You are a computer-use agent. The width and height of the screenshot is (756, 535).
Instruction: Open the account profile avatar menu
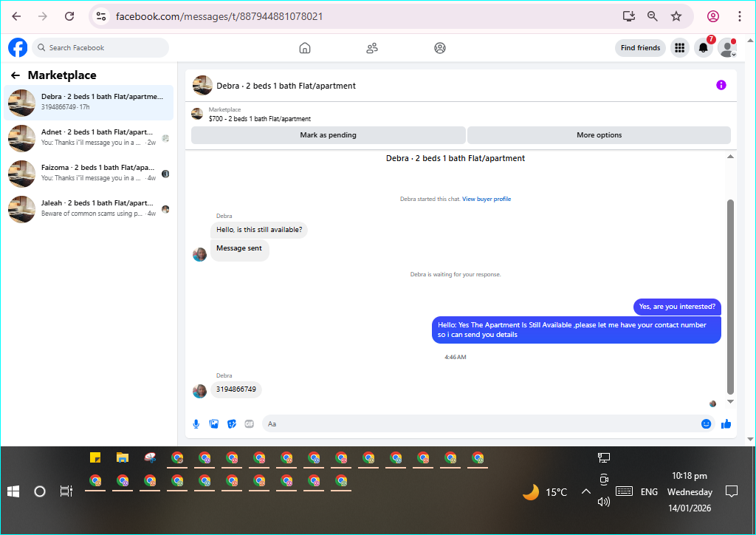[x=727, y=48]
